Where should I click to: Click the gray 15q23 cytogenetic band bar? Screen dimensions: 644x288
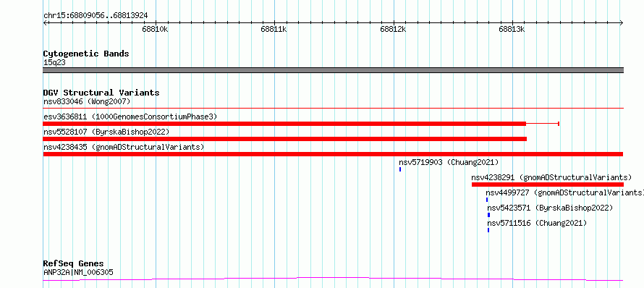(333, 70)
